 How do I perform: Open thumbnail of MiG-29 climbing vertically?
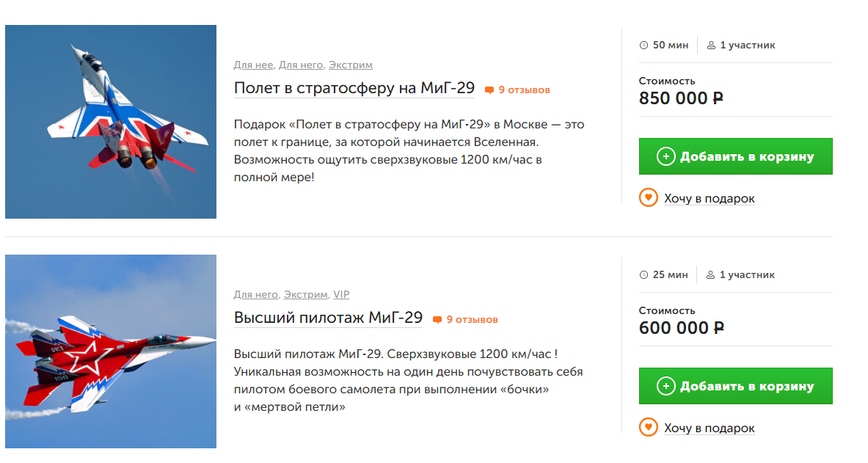(x=111, y=122)
